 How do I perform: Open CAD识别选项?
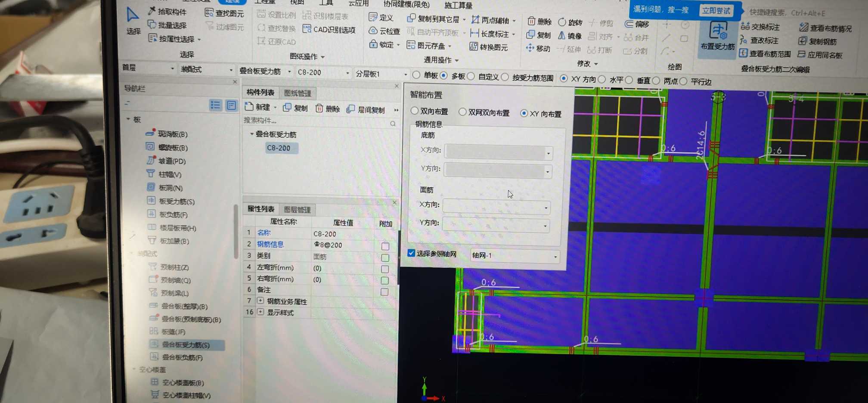329,30
